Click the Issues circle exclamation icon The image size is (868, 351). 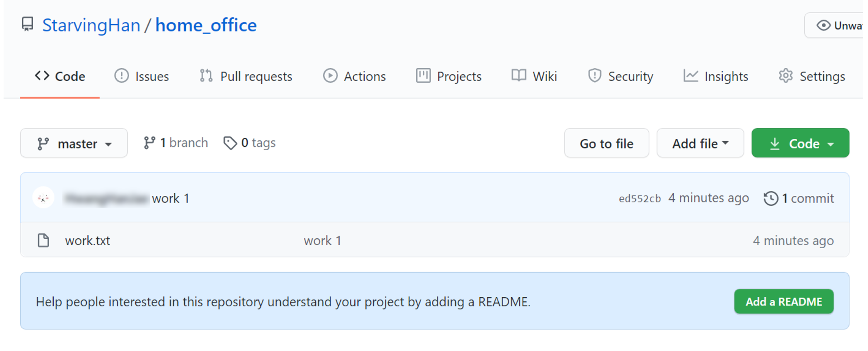122,76
